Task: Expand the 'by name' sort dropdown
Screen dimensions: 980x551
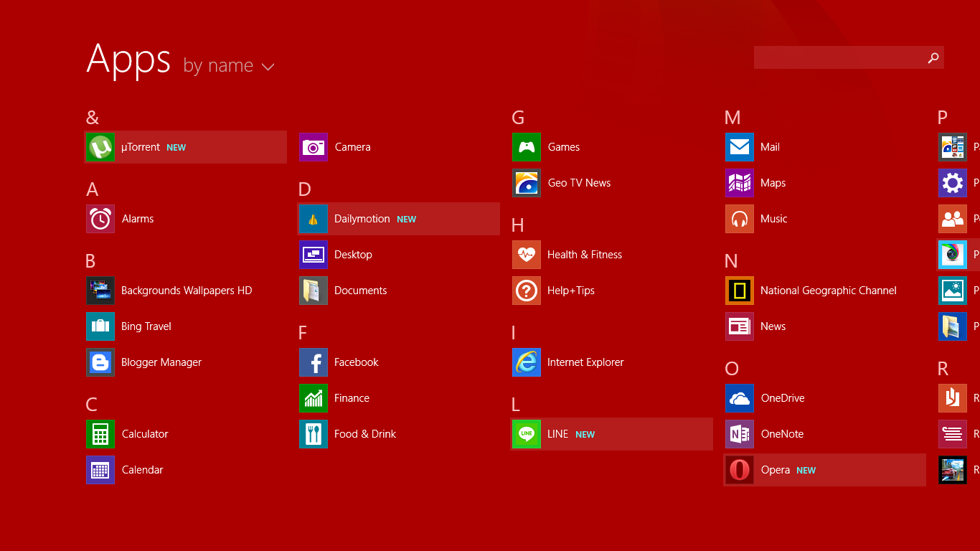Action: click(229, 66)
